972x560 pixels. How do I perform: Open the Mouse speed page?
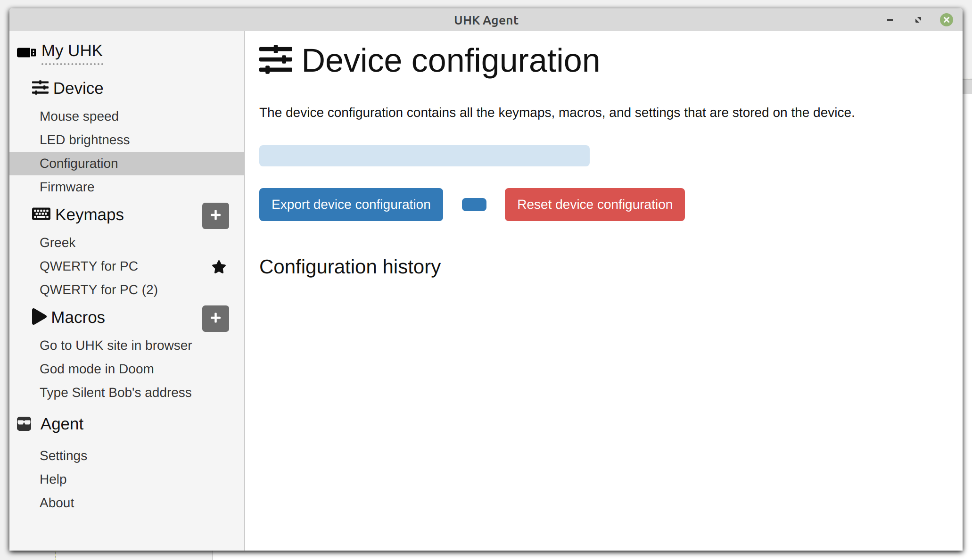pos(79,116)
